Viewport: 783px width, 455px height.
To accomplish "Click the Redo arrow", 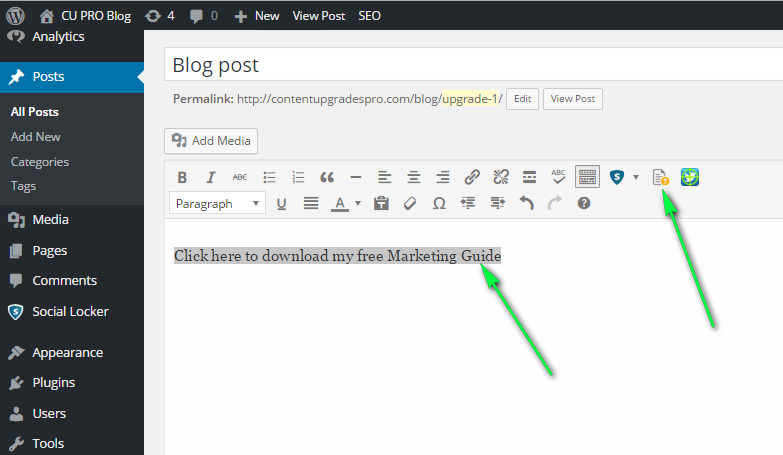I will [x=555, y=203].
